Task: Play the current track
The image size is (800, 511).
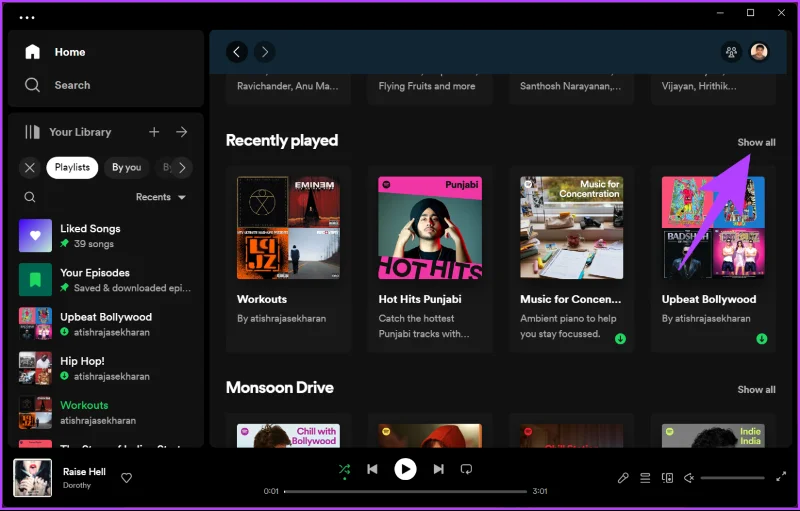Action: tap(405, 469)
